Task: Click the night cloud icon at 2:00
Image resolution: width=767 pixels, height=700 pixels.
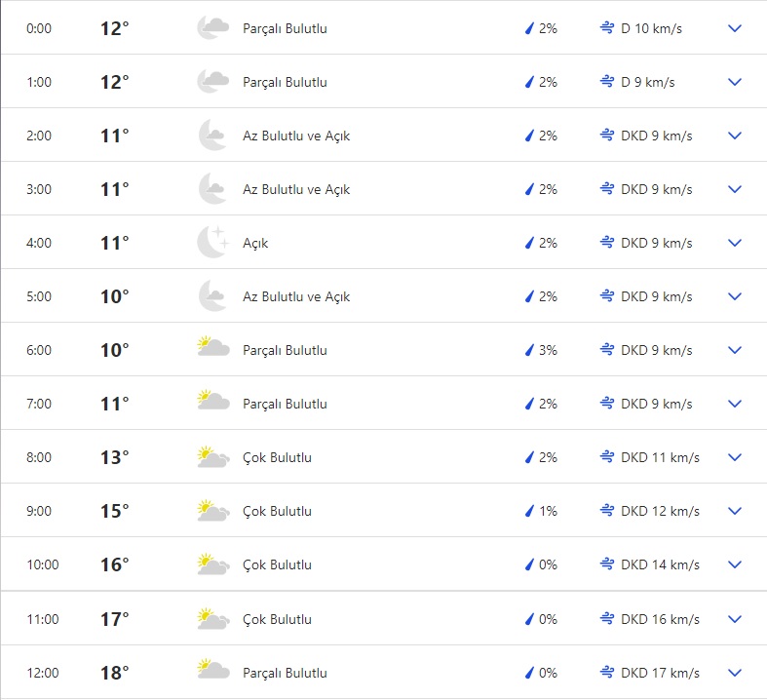Action: click(x=212, y=136)
